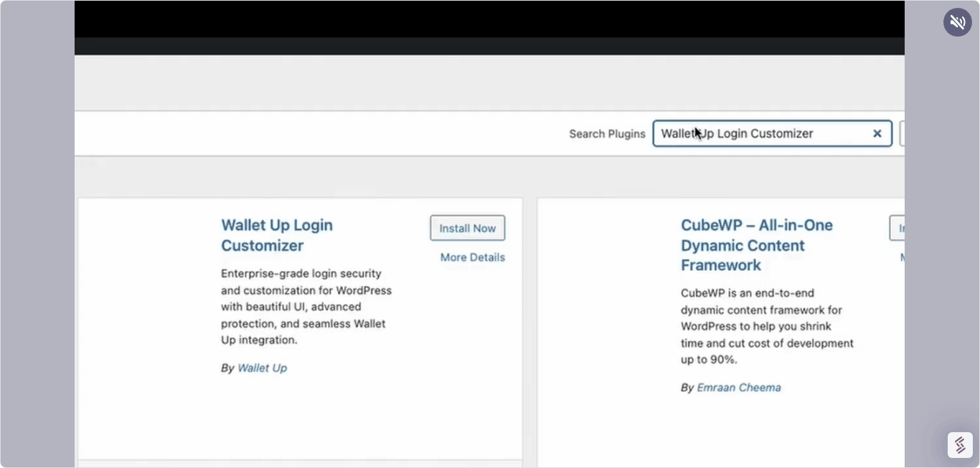The image size is (980, 468).
Task: Open More Details for Wallet Up Login Customizer
Action: [472, 257]
